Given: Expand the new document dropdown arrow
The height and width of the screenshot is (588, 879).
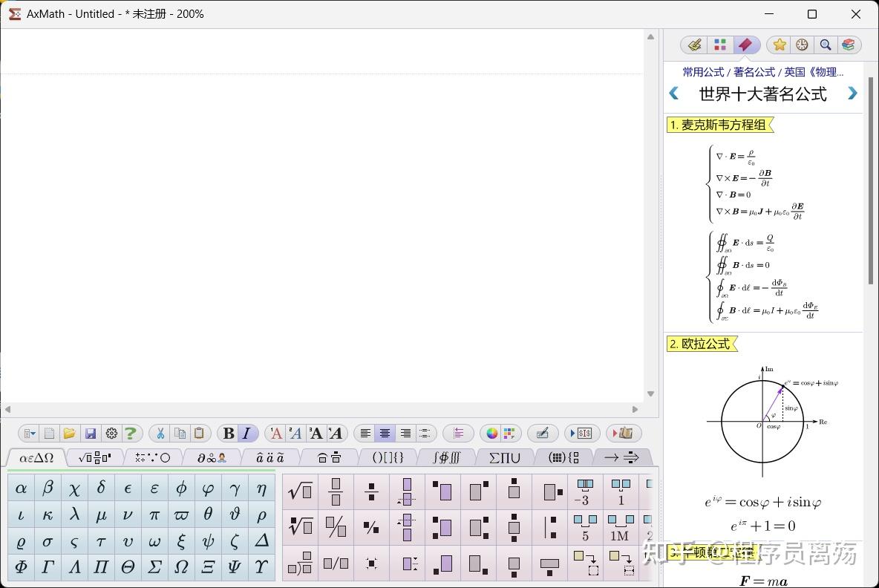Looking at the screenshot, I should point(33,433).
